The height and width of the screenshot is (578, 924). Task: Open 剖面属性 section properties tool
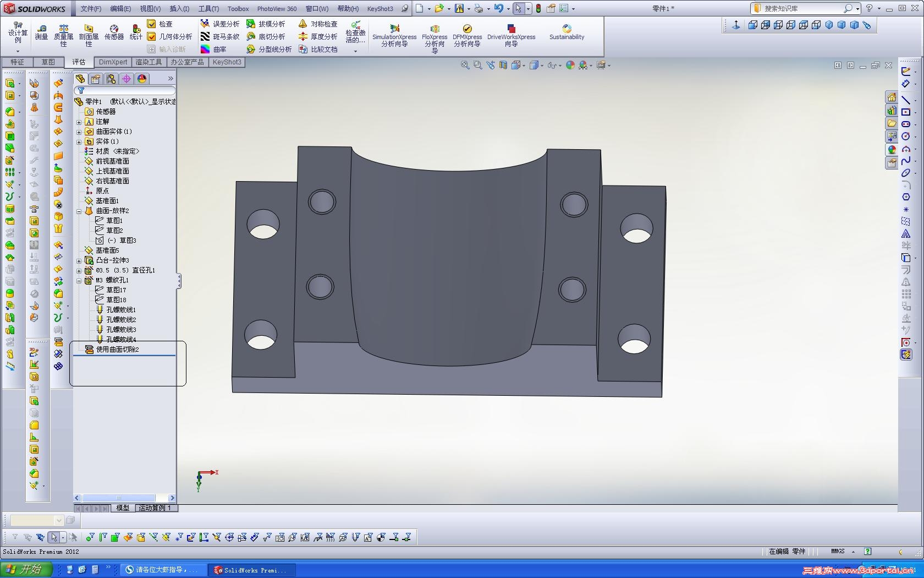click(x=89, y=35)
